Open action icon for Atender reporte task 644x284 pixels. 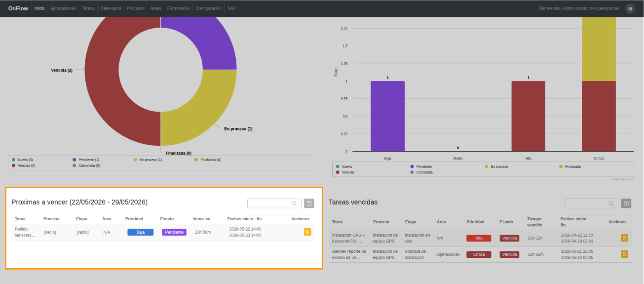(x=624, y=254)
